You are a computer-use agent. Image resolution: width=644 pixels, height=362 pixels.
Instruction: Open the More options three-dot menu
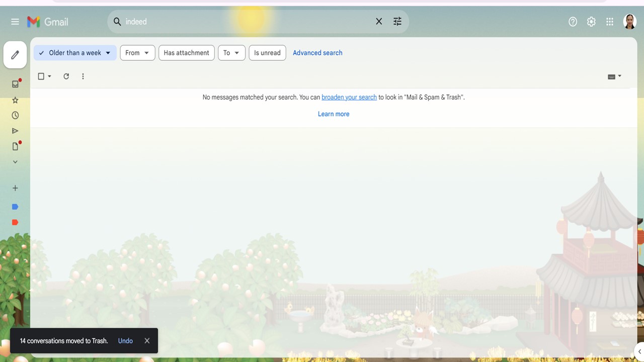(x=83, y=76)
